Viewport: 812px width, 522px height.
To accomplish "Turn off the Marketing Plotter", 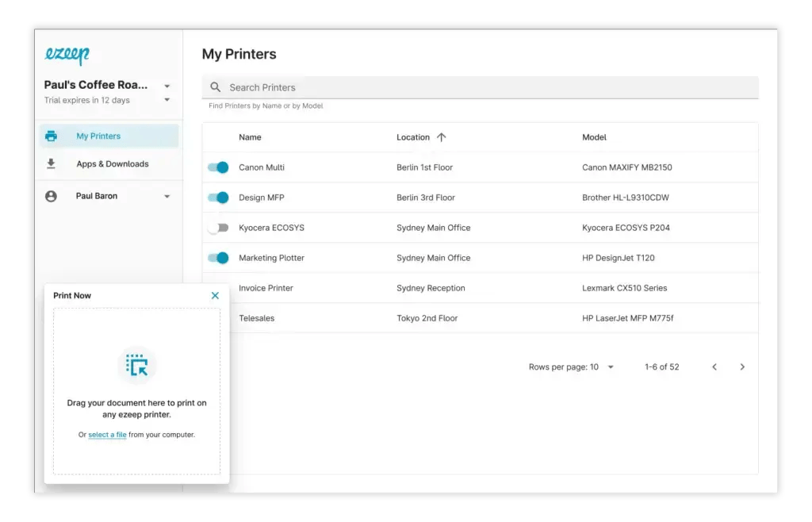I will coord(218,258).
